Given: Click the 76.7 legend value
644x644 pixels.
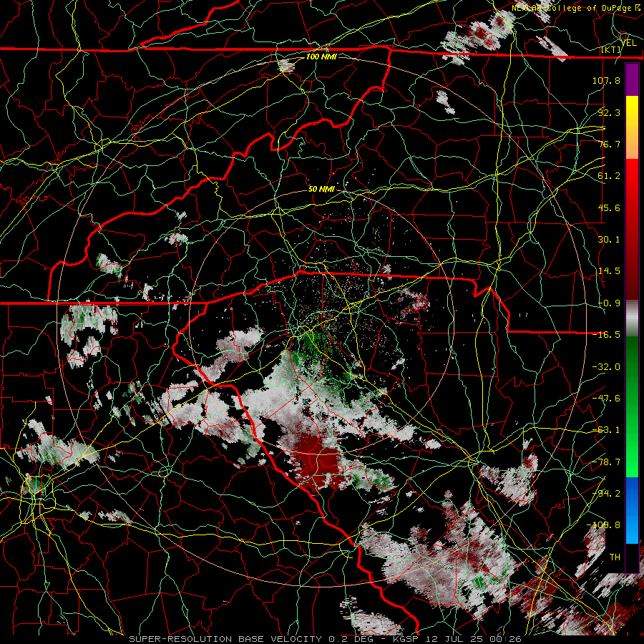Looking at the screenshot, I should click(x=609, y=144).
